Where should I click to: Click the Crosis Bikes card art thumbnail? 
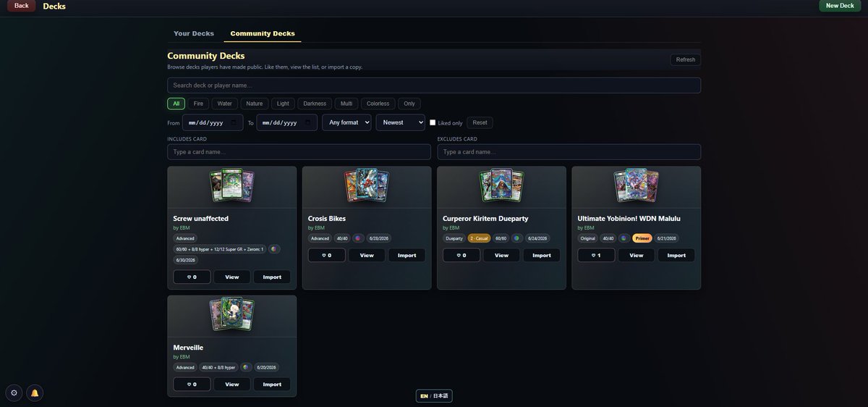point(367,185)
